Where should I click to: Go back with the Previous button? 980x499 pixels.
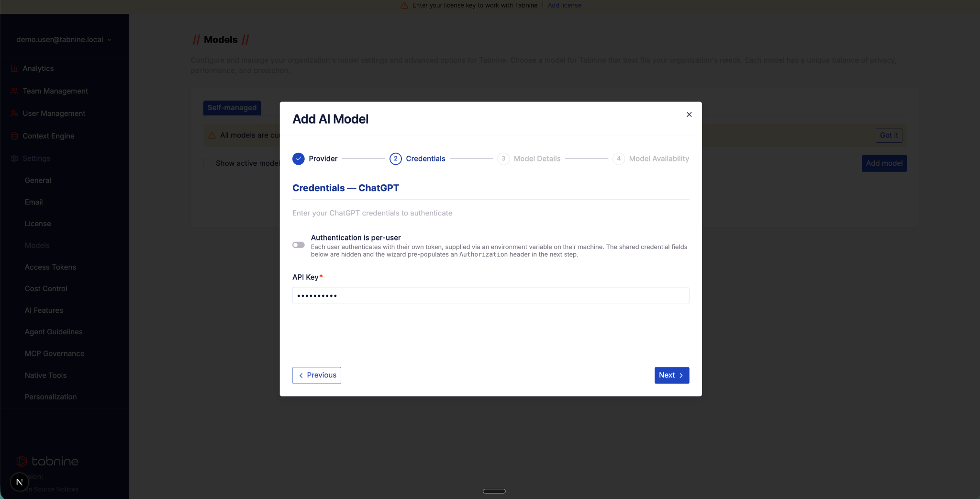(x=316, y=375)
